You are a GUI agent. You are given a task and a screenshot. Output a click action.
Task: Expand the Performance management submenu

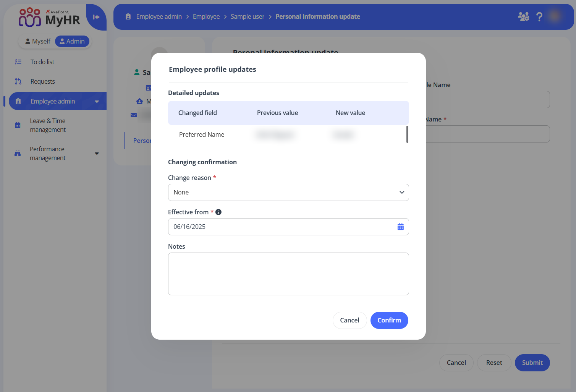click(x=97, y=154)
